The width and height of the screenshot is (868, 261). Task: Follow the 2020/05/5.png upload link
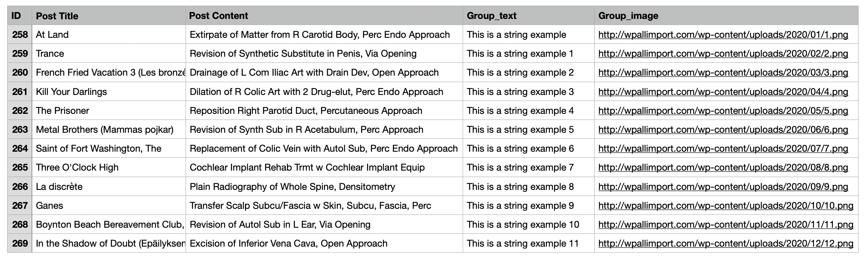[x=723, y=111]
